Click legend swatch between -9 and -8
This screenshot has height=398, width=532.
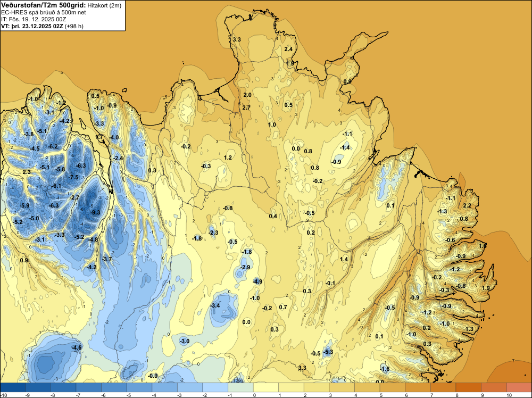point(38,387)
